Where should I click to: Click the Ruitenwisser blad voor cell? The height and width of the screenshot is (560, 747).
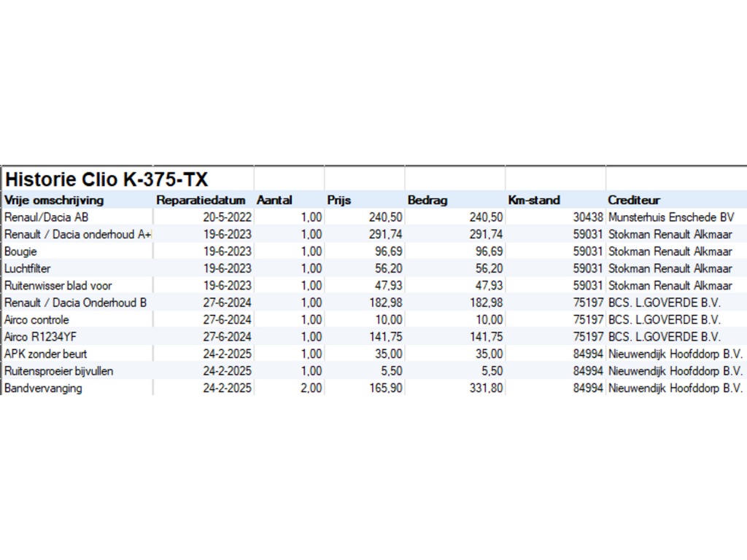point(58,285)
